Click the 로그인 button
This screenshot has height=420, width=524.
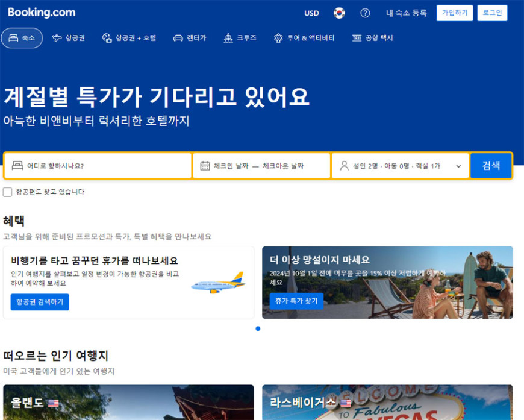click(492, 13)
